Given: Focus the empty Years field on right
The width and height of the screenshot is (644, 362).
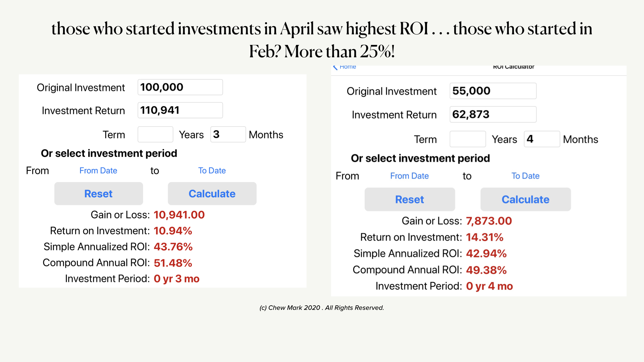Looking at the screenshot, I should [468, 139].
